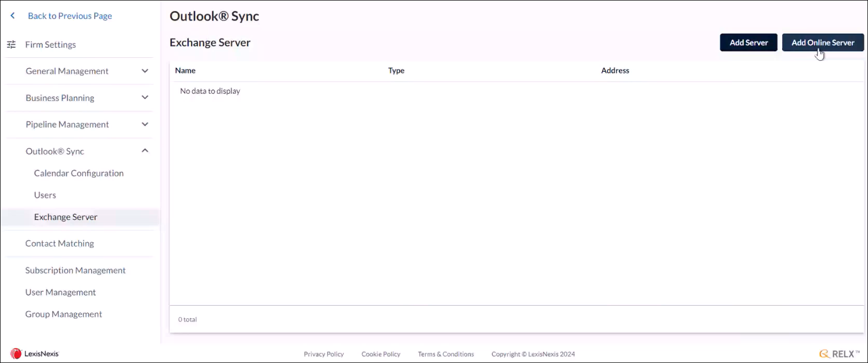
Task: Click 'No data to display' message
Action: coord(210,91)
